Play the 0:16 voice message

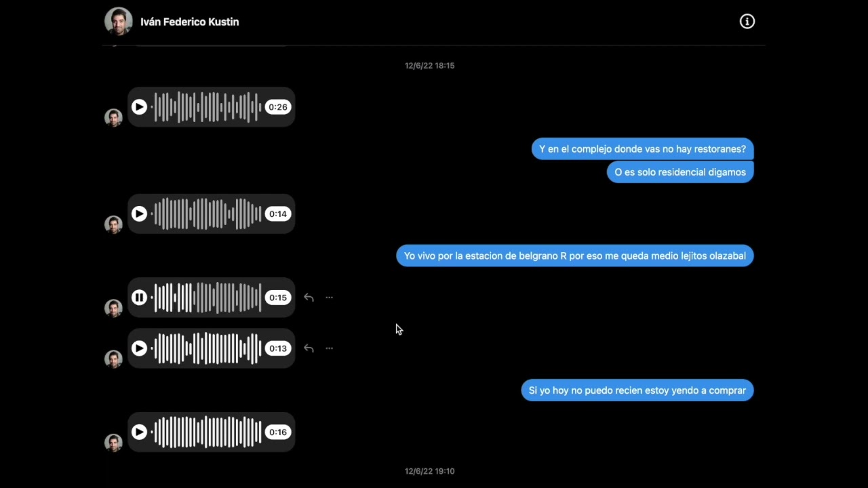139,432
